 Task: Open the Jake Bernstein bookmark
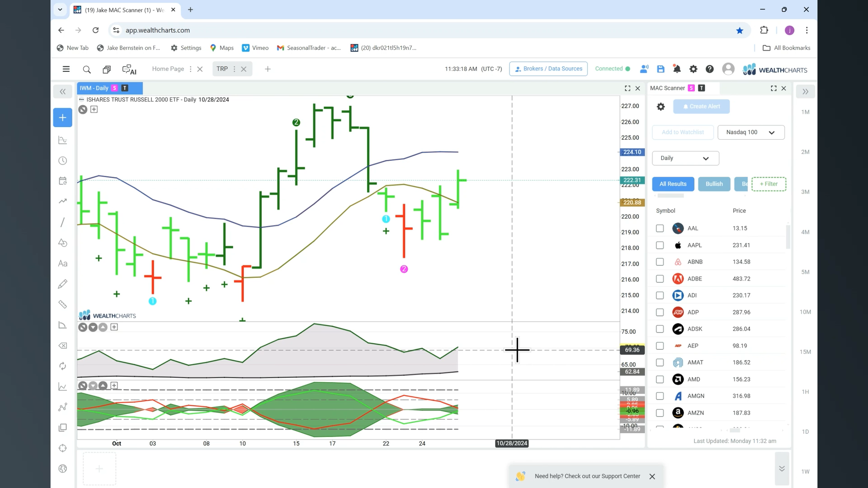[x=129, y=48]
